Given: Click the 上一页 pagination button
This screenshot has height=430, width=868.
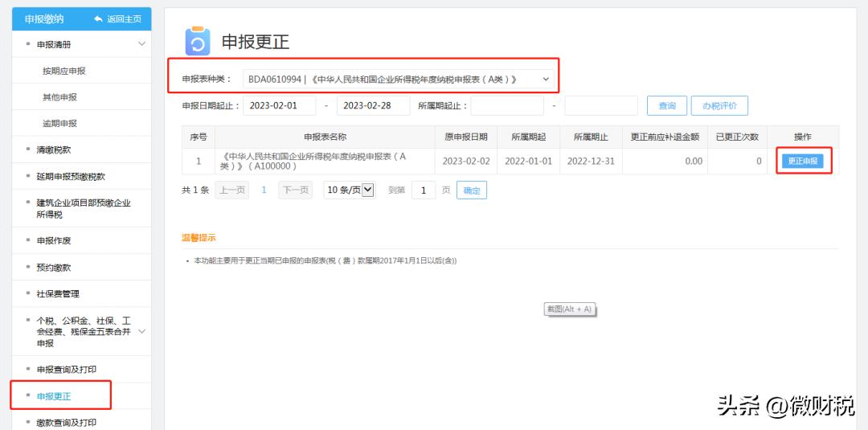Looking at the screenshot, I should pyautogui.click(x=232, y=190).
